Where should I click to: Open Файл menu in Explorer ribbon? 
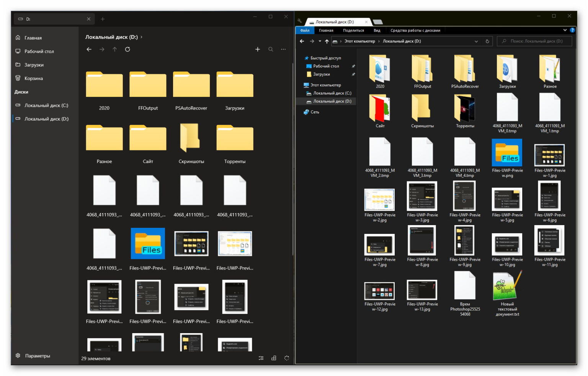point(305,30)
